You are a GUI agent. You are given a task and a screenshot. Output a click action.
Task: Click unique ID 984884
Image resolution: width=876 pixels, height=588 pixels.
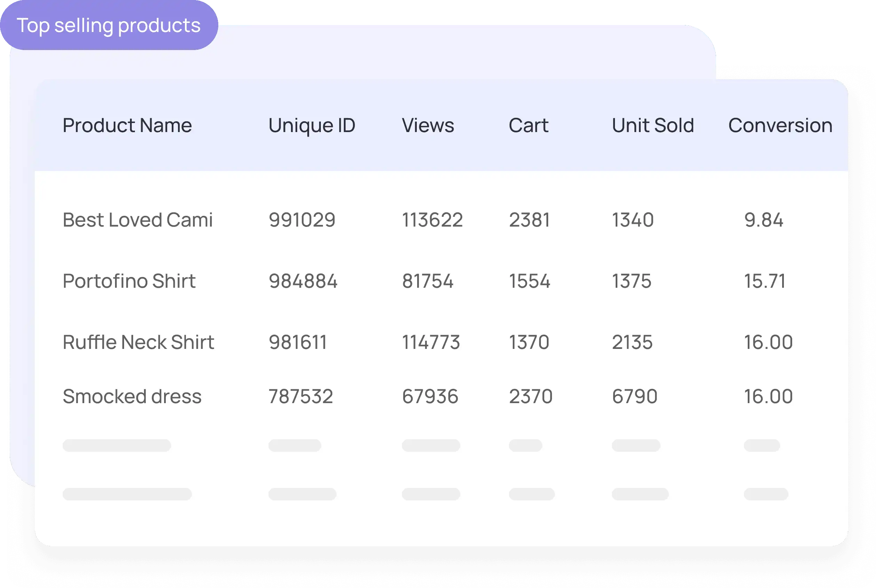point(303,281)
